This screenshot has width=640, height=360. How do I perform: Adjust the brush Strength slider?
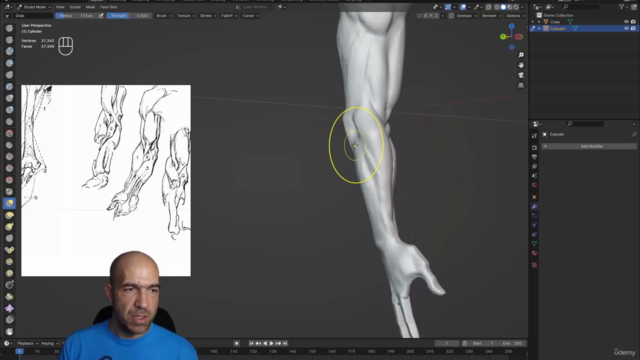pos(129,16)
